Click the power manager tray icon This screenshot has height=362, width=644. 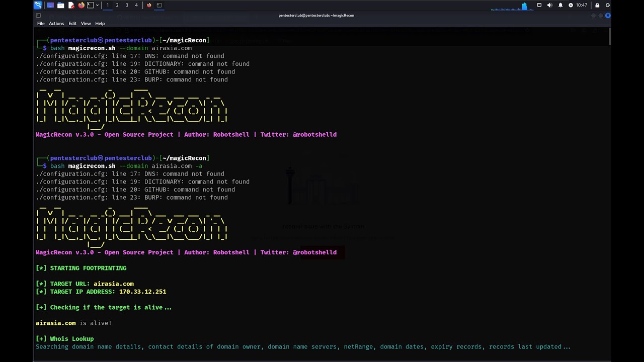[x=571, y=5]
